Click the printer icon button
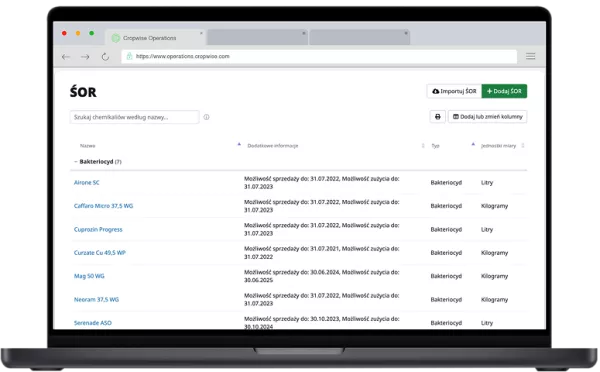Screen dimensions: 600x372 438,117
